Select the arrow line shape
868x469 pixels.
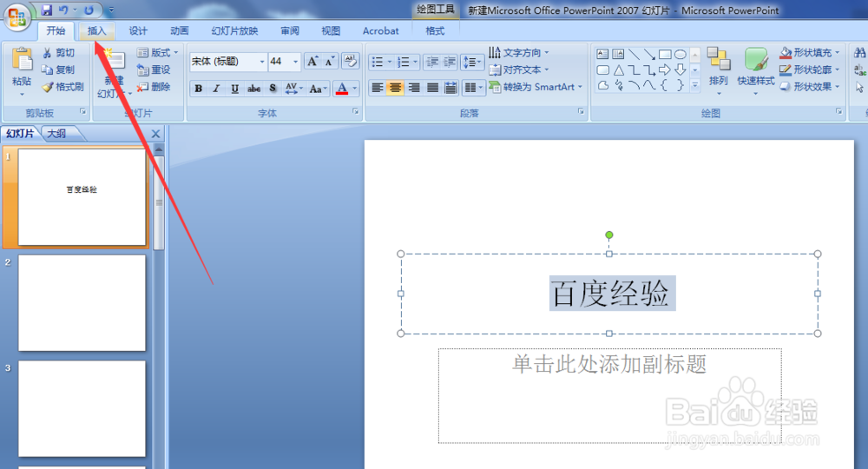pos(649,54)
